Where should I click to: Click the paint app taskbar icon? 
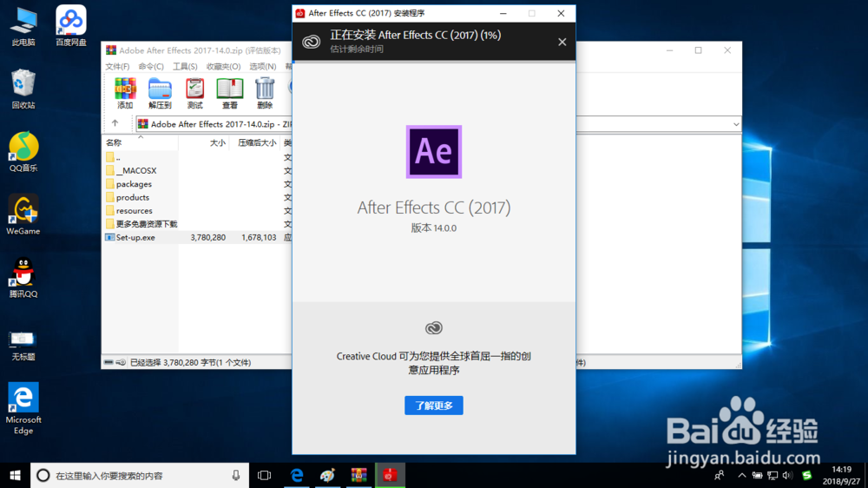(x=328, y=475)
